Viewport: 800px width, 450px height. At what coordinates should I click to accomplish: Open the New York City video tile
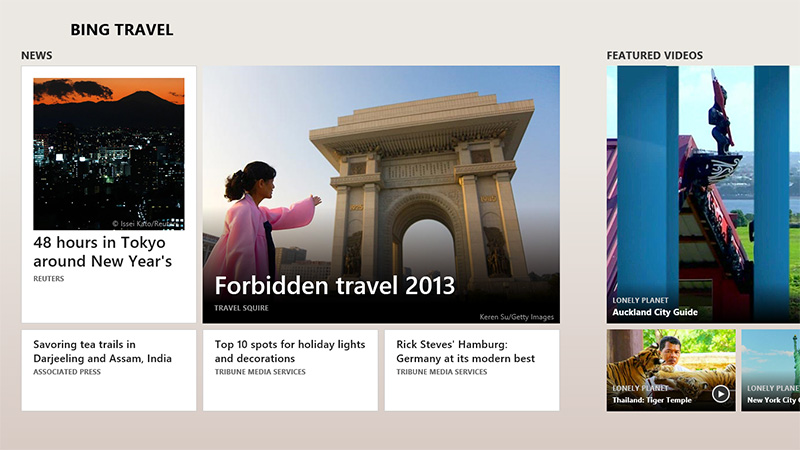pos(771,370)
